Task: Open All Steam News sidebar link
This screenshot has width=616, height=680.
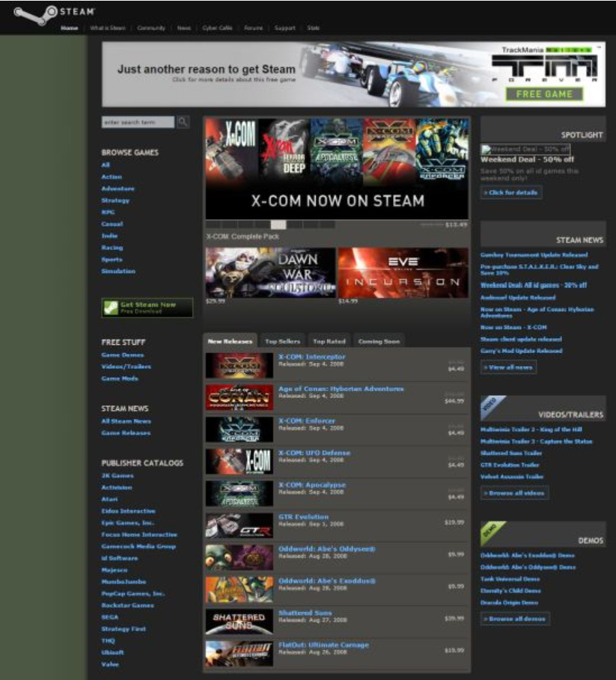Action: tap(126, 421)
